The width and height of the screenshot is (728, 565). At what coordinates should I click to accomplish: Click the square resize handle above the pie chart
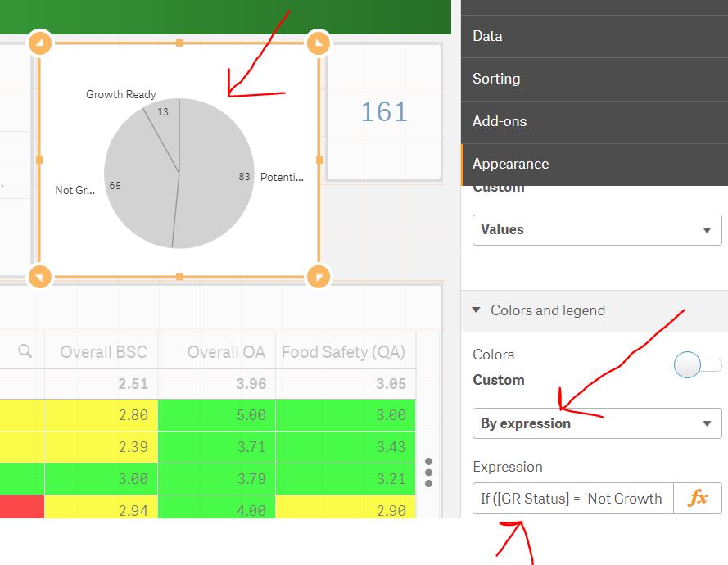(x=179, y=43)
